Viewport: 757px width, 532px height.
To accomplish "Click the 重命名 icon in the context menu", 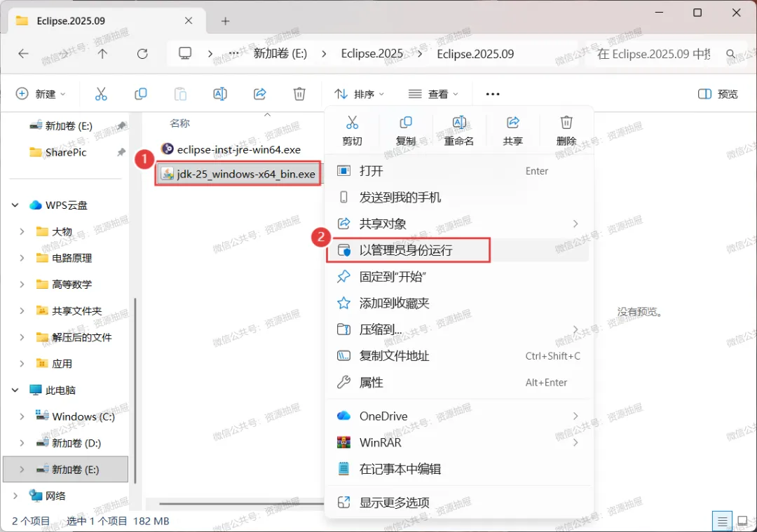I will tap(459, 123).
